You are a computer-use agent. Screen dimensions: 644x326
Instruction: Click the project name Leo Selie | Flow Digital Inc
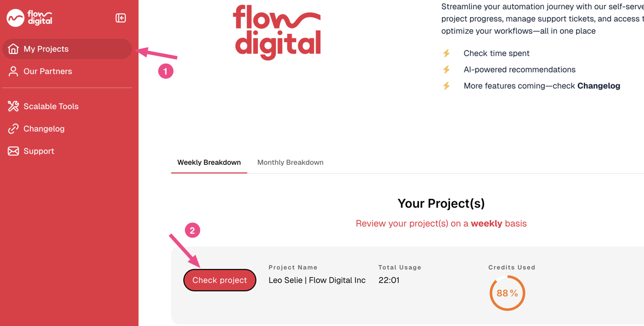tap(317, 280)
